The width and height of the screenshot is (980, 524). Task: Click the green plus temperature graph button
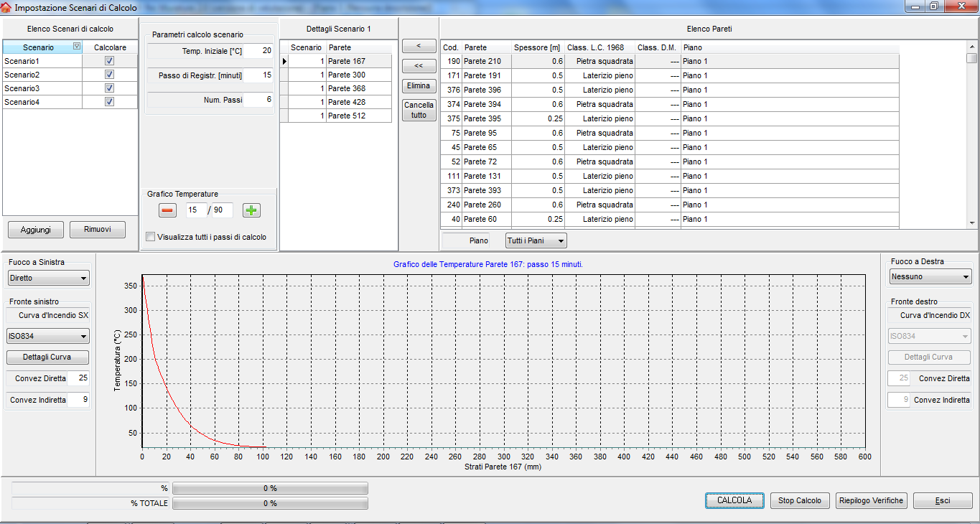(x=251, y=210)
